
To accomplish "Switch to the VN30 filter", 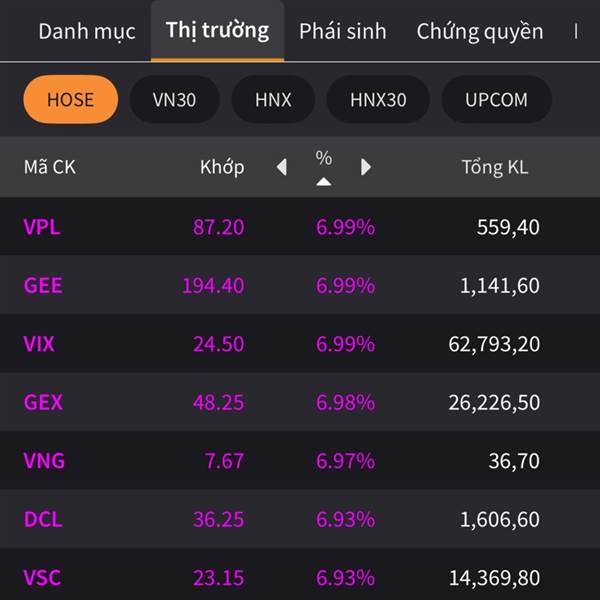I will click(174, 100).
